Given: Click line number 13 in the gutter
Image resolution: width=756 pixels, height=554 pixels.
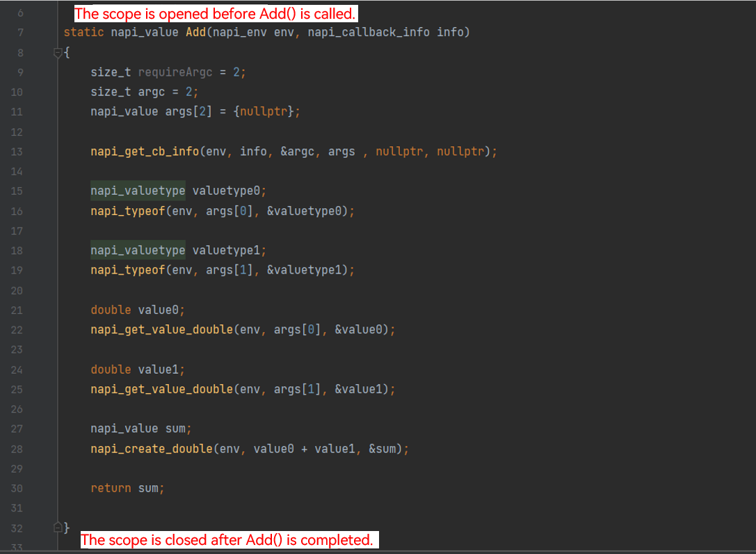Looking at the screenshot, I should click(x=17, y=152).
